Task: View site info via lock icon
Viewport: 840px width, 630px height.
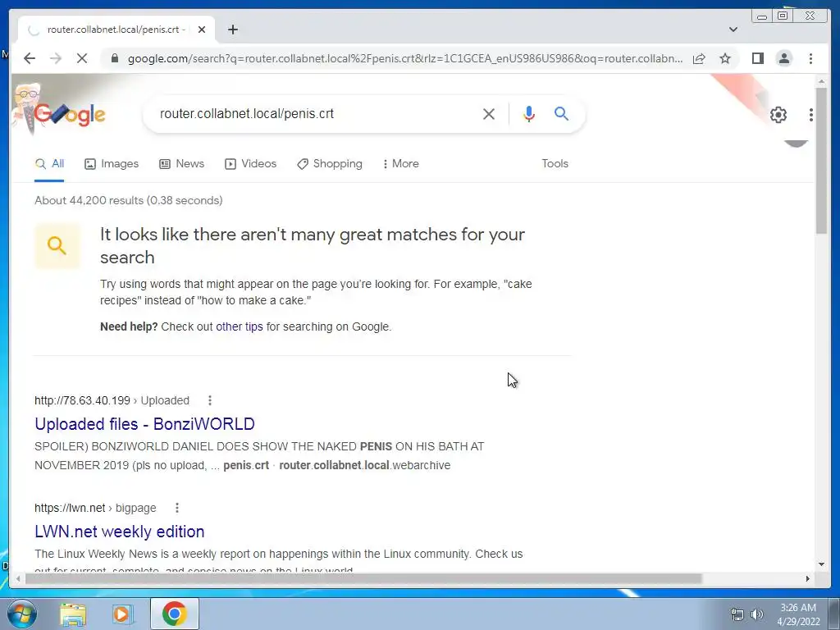Action: 114,58
